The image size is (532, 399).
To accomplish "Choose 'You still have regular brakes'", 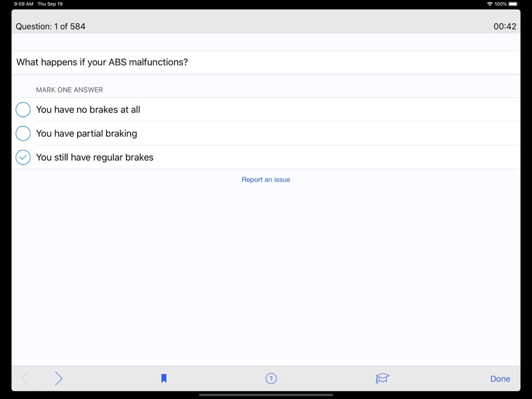I will point(266,157).
